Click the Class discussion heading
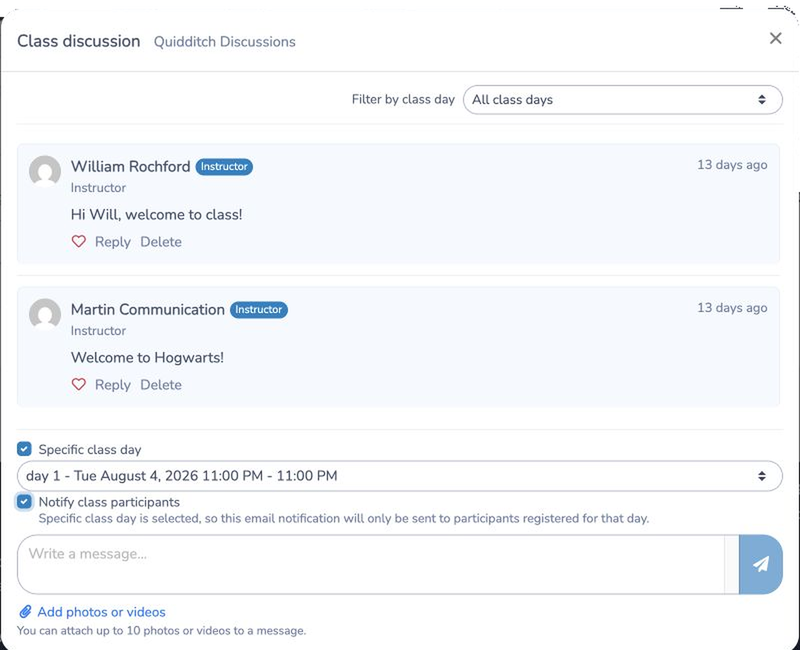Image resolution: width=800 pixels, height=650 pixels. tap(79, 41)
